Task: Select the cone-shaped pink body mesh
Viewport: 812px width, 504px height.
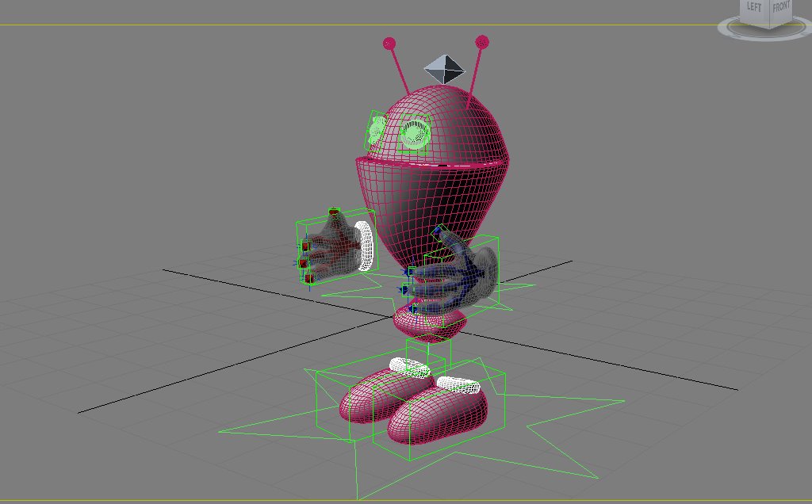Action: (x=432, y=212)
